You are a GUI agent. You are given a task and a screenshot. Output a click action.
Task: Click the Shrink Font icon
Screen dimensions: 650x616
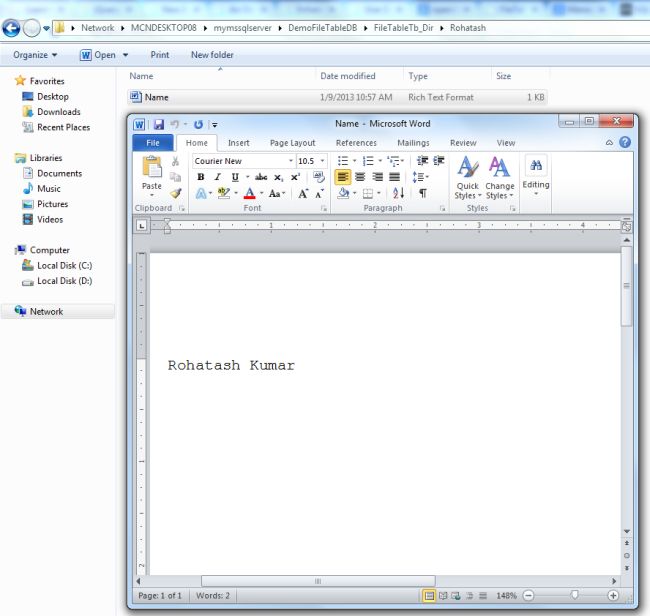(x=320, y=194)
